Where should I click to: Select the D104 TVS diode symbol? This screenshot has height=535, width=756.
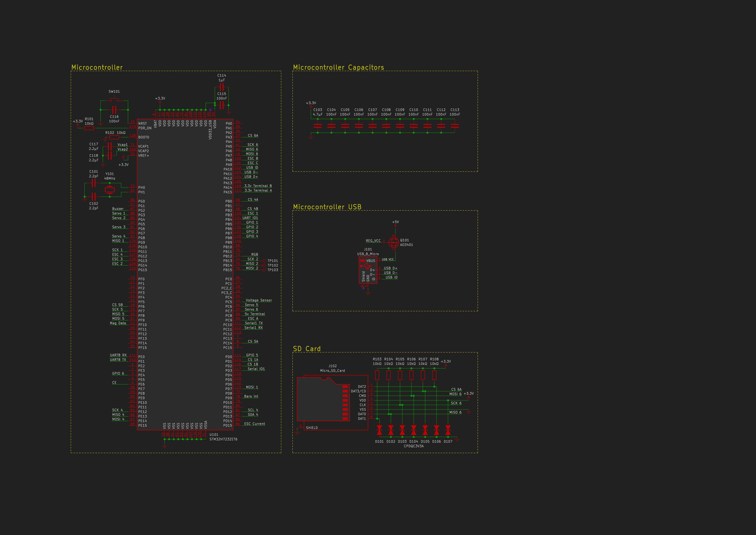pyautogui.click(x=414, y=430)
